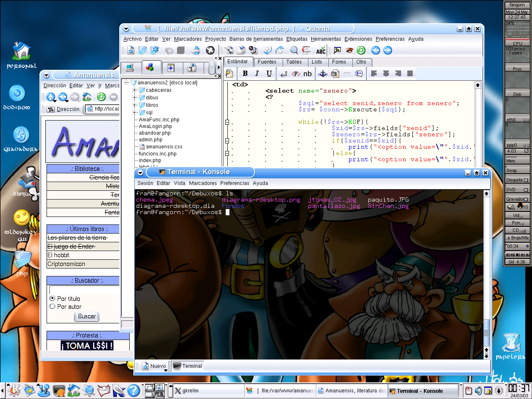This screenshot has height=399, width=532.
Task: Click the justify icon in Quanta
Action: click(410, 74)
